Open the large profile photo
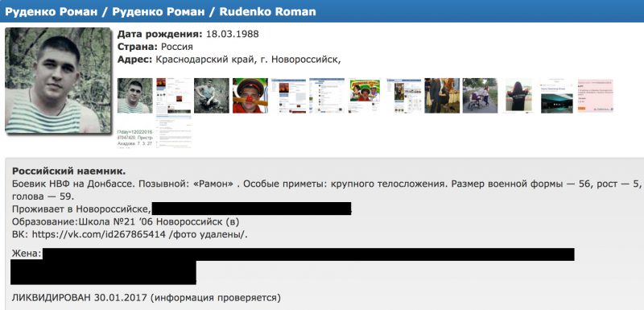 coord(58,81)
